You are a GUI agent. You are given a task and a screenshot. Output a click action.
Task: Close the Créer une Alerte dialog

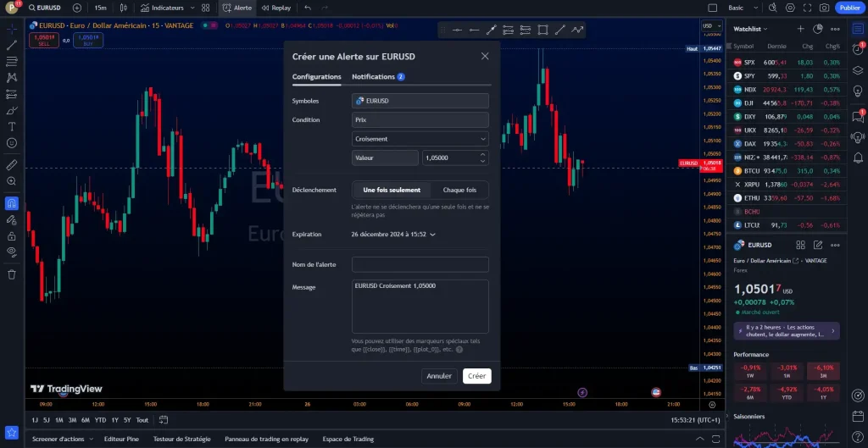[x=485, y=56]
